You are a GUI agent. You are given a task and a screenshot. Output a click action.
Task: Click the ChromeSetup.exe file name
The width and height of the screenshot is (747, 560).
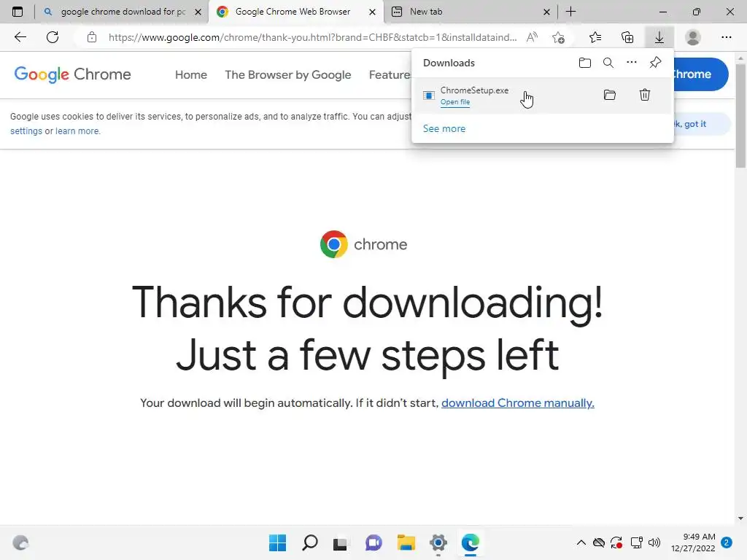pos(474,90)
